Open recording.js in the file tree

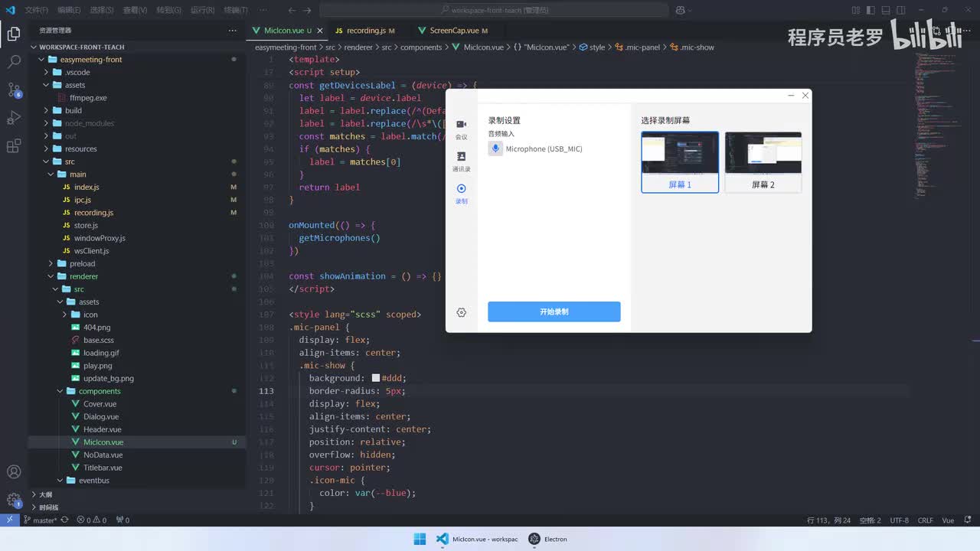[x=93, y=213]
